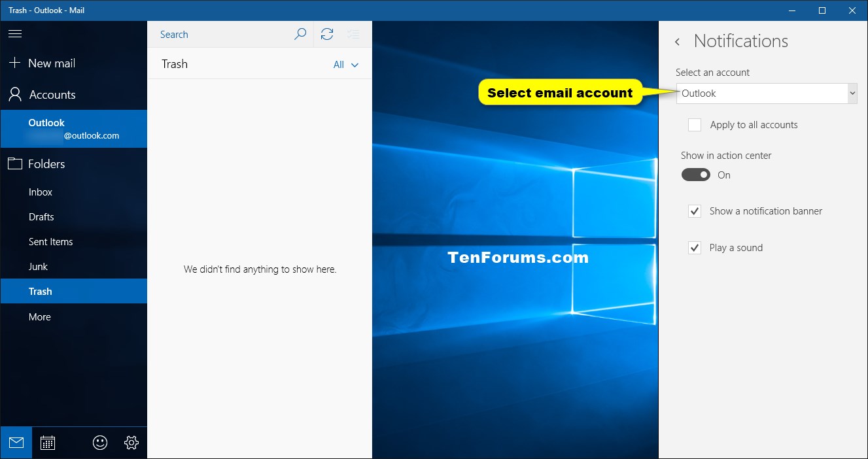868x459 pixels.
Task: Turn off Show in action center
Action: point(695,175)
